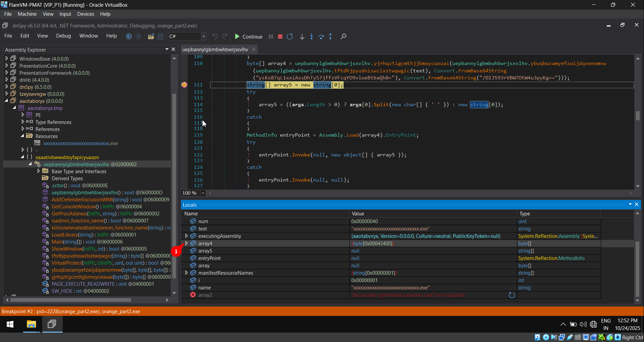Expand the array4 variable in Locals
The height and width of the screenshot is (342, 644).
(187, 243)
